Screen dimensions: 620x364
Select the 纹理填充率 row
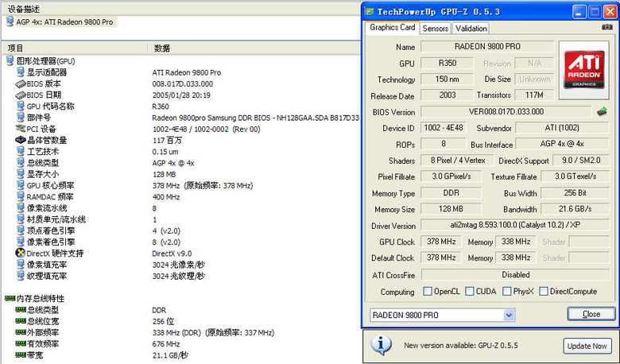[x=180, y=276]
